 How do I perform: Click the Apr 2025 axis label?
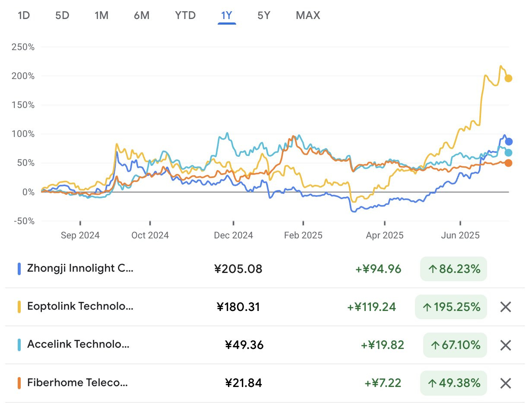[384, 235]
